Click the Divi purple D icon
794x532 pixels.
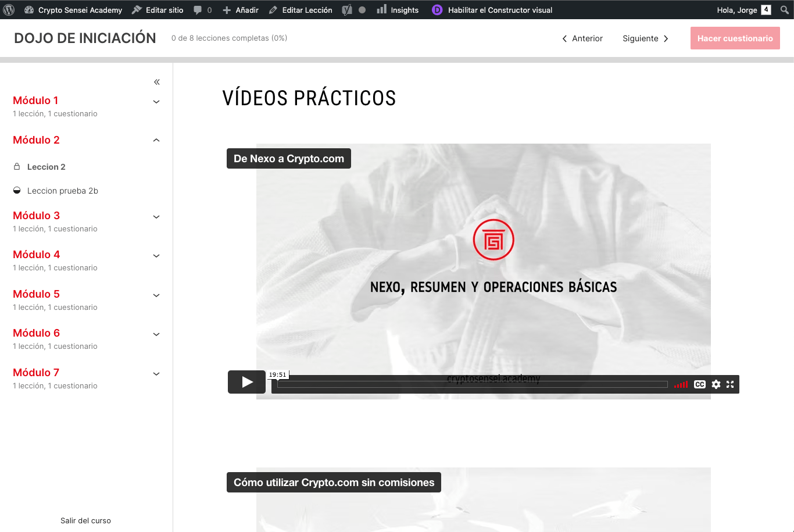(437, 10)
